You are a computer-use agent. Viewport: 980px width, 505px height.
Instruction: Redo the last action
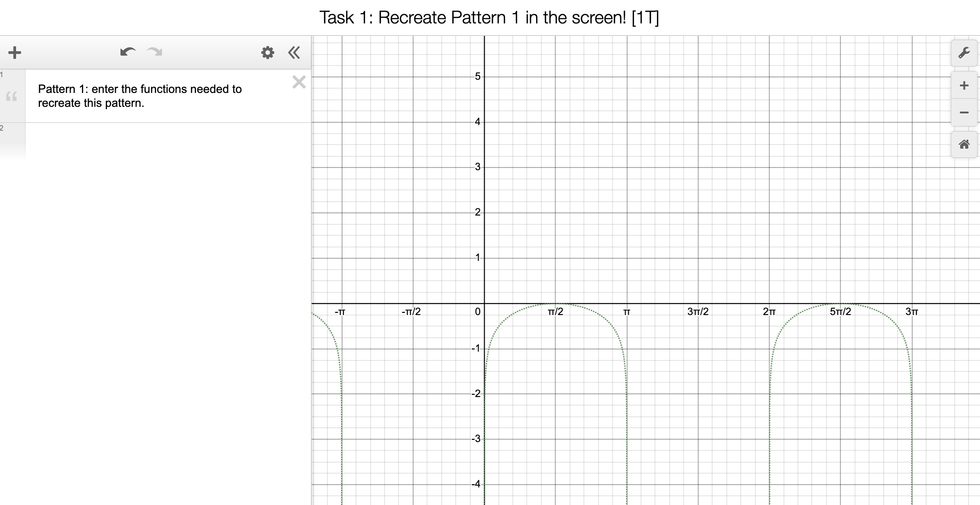[154, 52]
